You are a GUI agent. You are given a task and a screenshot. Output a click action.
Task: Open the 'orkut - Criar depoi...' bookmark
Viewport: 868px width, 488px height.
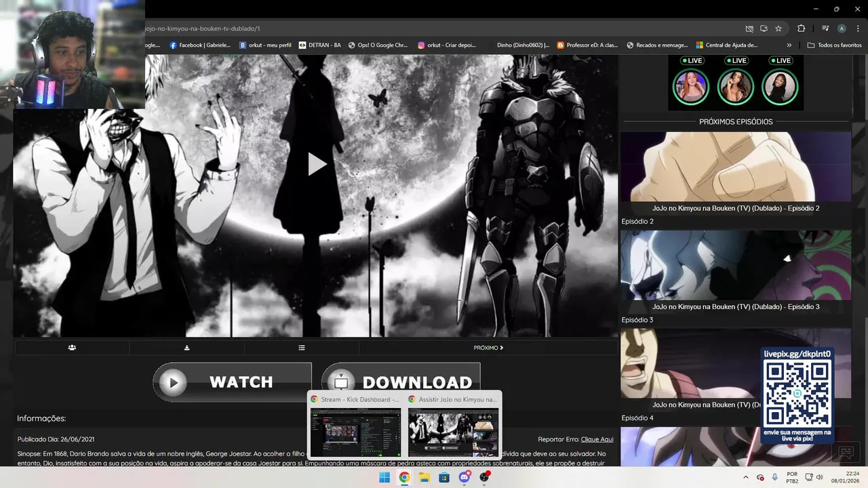[x=447, y=45]
